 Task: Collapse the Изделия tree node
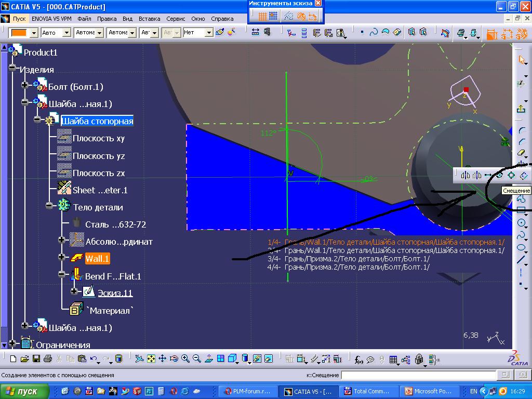tap(12, 67)
